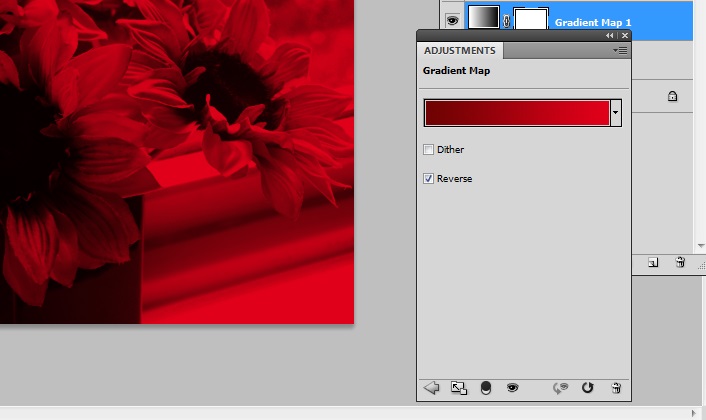Delete this adjustment layer via trash icon

pyautogui.click(x=615, y=388)
